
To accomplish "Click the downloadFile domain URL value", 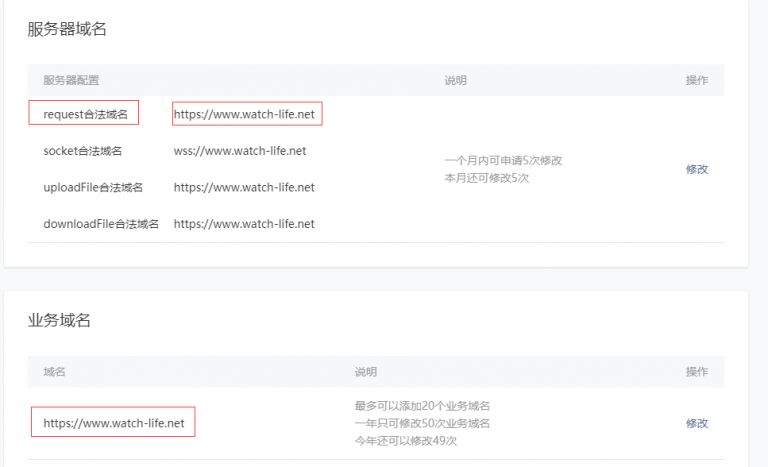I will tap(244, 224).
